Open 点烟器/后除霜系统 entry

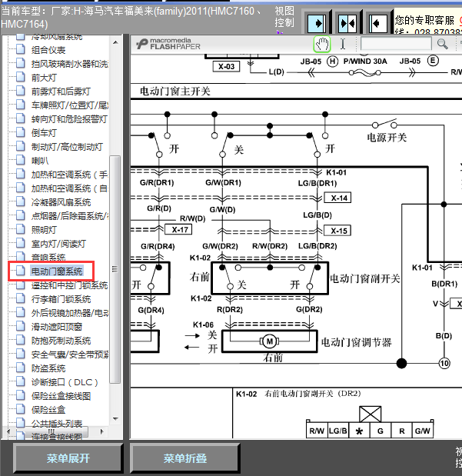(x=69, y=216)
